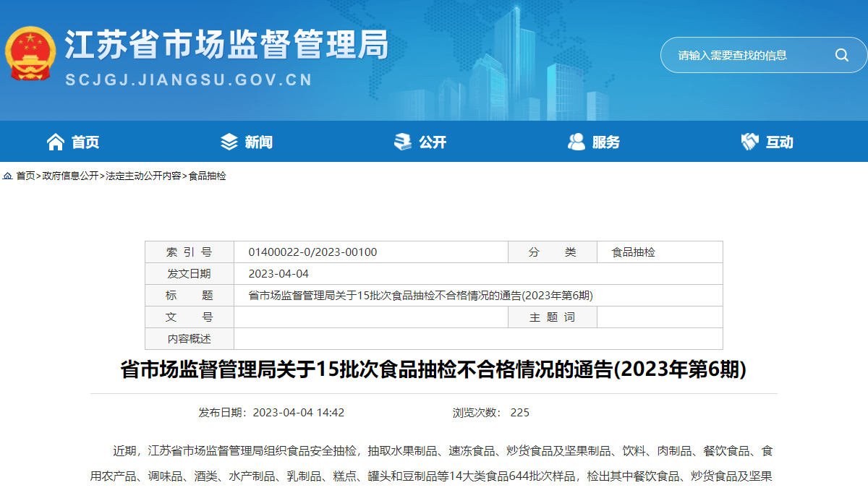The image size is (868, 493).
Task: Go to 首页 in the breadcrumb
Action: 25,176
